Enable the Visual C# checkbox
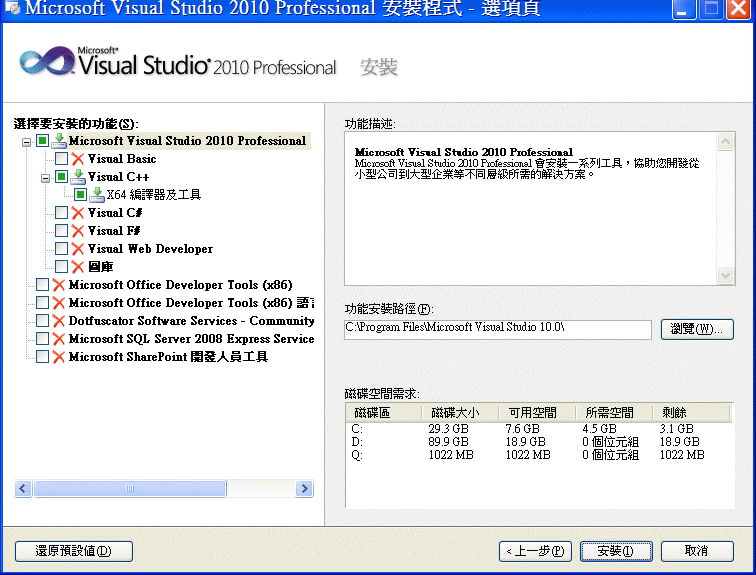Viewport: 756px width, 575px height. [x=61, y=213]
